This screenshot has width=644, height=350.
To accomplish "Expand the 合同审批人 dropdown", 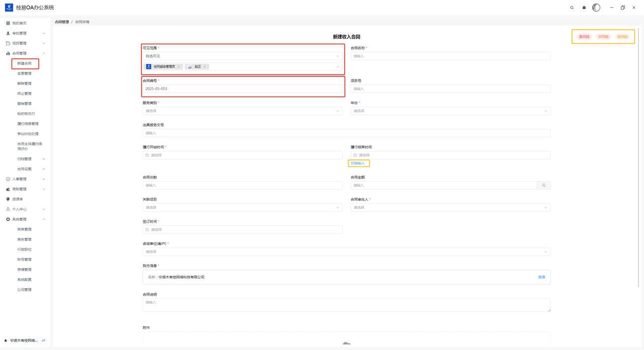I will (450, 208).
